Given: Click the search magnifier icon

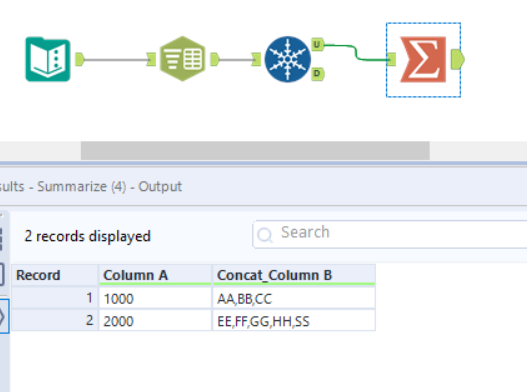Looking at the screenshot, I should [265, 235].
